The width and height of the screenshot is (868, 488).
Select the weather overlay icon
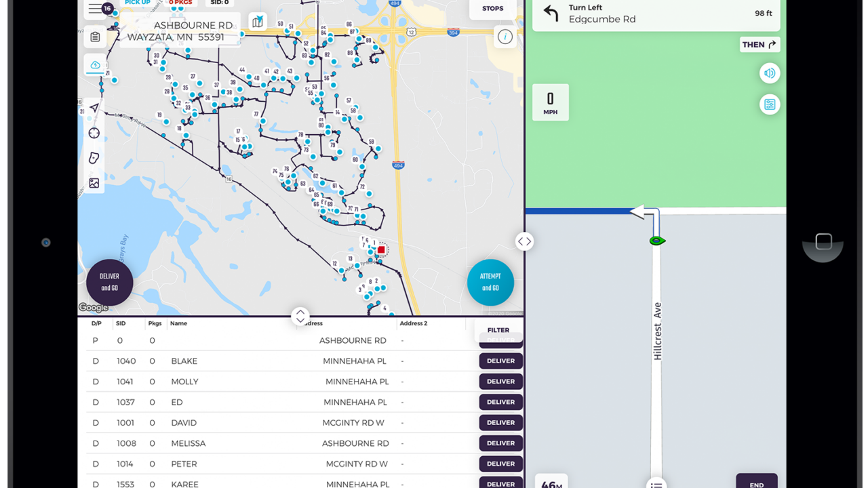pos(95,64)
